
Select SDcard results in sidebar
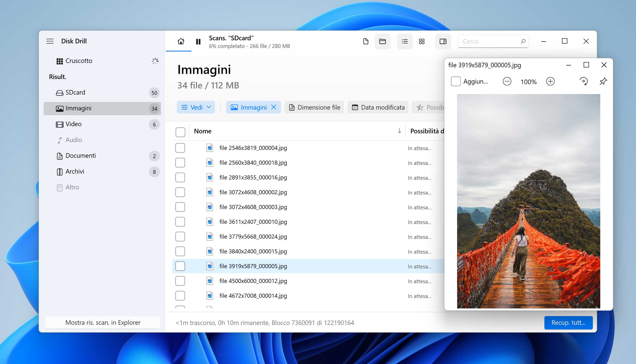pyautogui.click(x=102, y=93)
